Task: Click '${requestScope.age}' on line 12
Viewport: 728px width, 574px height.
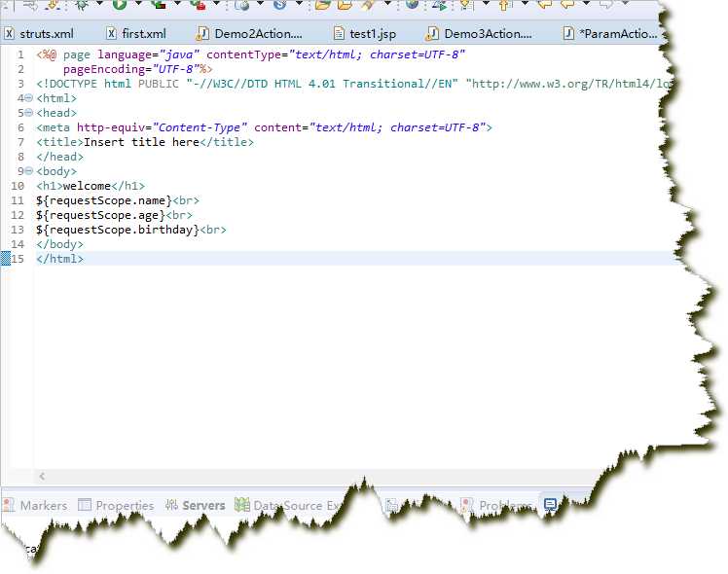Action: click(x=101, y=215)
